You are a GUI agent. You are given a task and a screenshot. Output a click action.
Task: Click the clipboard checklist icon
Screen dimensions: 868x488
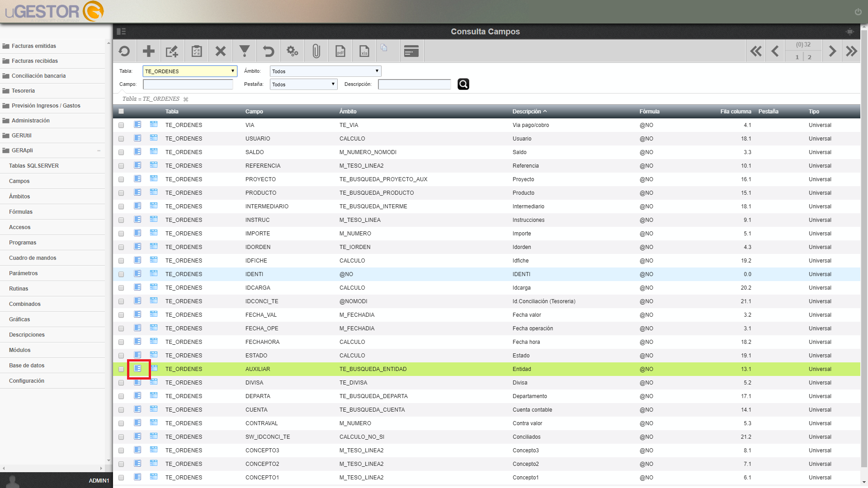197,51
